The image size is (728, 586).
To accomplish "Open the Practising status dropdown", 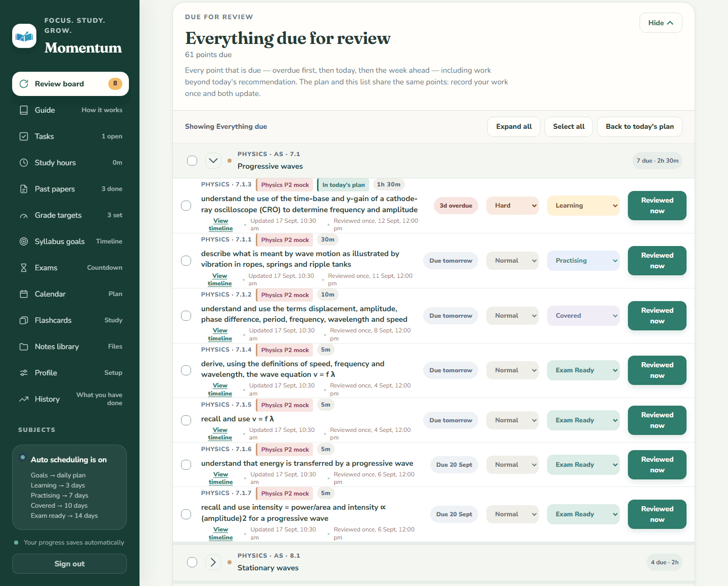I will pos(583,261).
